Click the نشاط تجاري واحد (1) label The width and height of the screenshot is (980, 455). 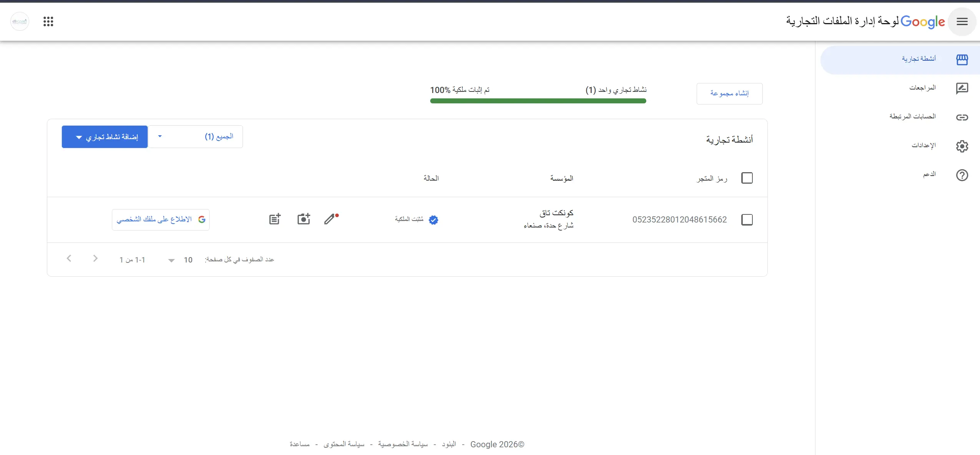point(616,90)
